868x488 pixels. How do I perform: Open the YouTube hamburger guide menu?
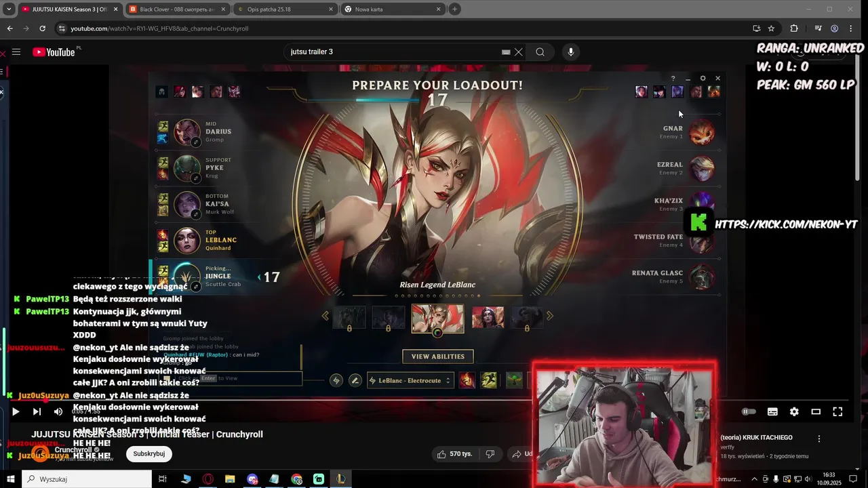tap(16, 52)
